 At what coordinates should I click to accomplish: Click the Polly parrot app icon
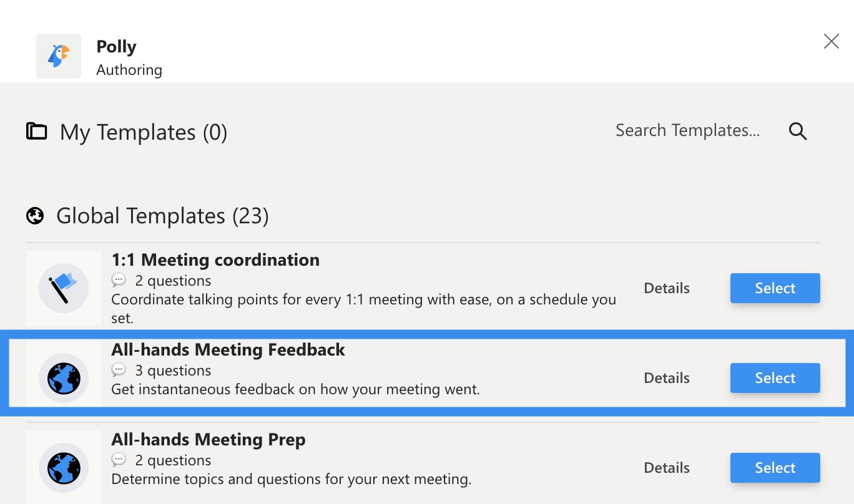pos(59,56)
